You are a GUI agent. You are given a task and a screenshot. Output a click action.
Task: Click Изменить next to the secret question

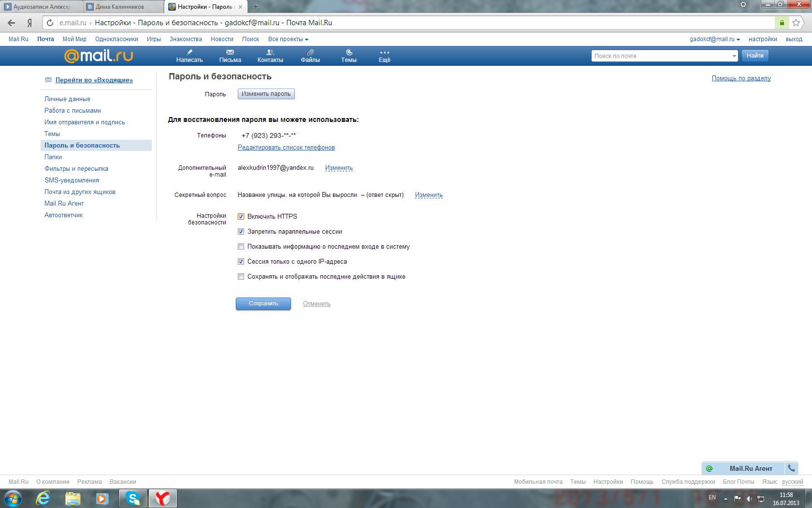[429, 195]
